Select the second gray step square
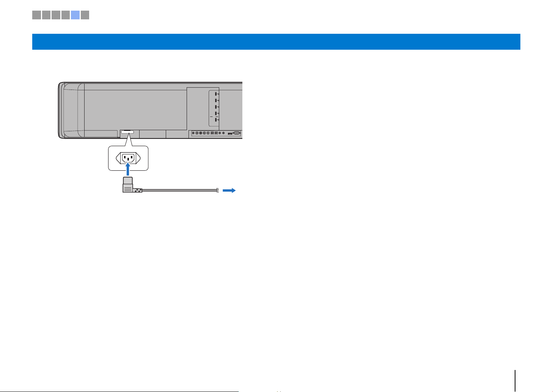This screenshot has width=553, height=392. point(46,15)
